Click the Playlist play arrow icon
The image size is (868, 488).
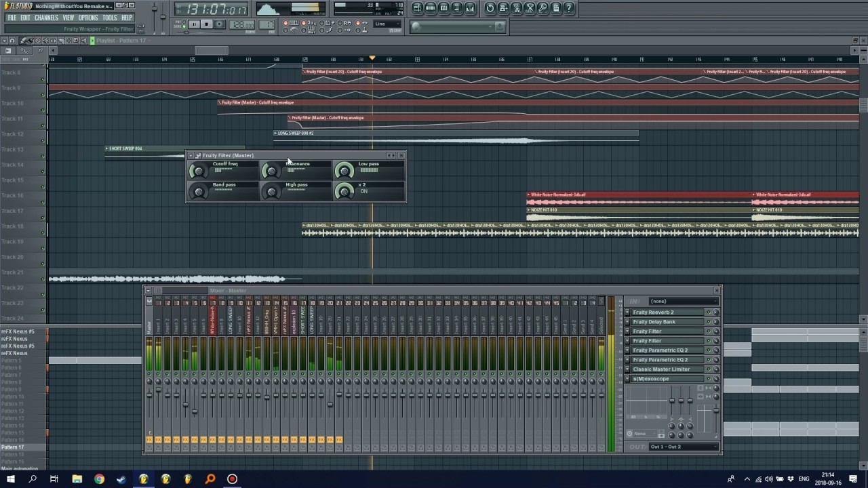pyautogui.click(x=92, y=41)
